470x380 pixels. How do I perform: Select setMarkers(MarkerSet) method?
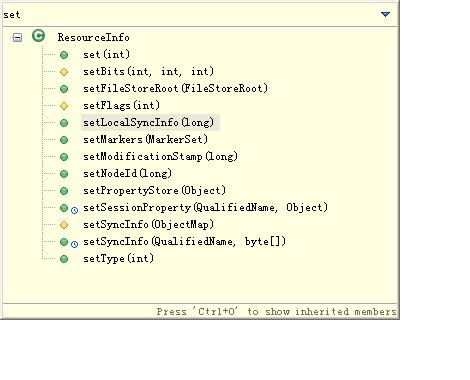(x=145, y=139)
